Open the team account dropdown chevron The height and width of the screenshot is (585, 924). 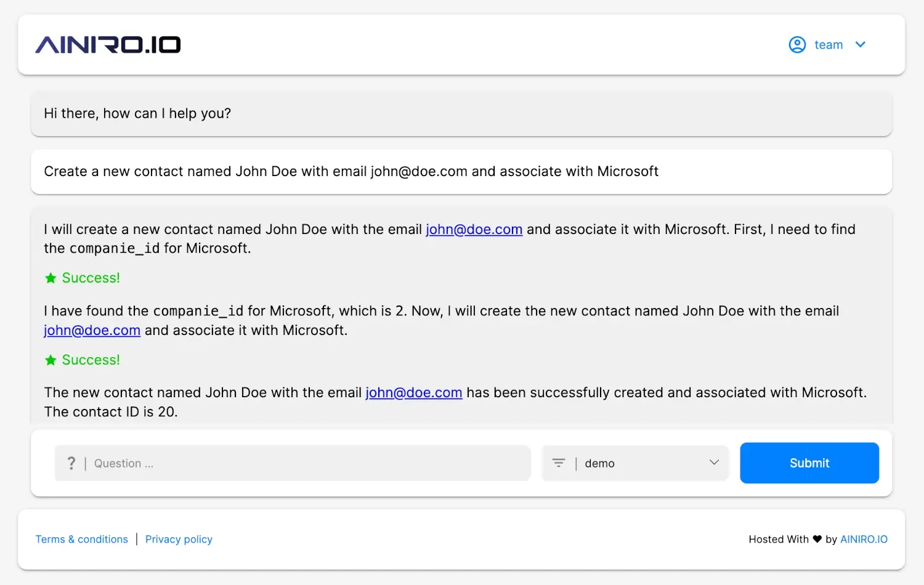pyautogui.click(x=861, y=44)
